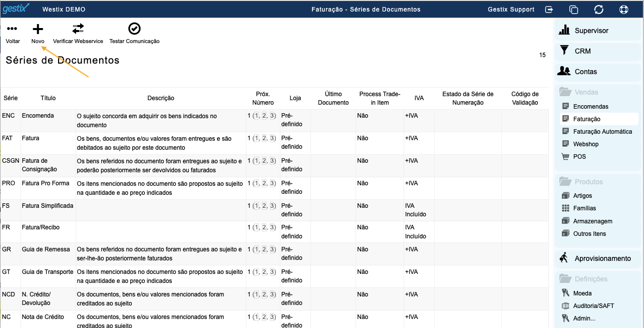Click the Série column header
This screenshot has height=328, width=644.
(11, 98)
